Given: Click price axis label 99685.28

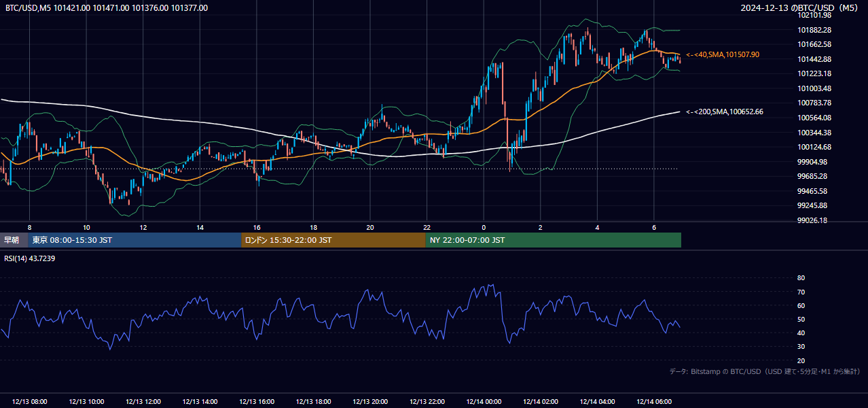Looking at the screenshot, I should coord(813,176).
